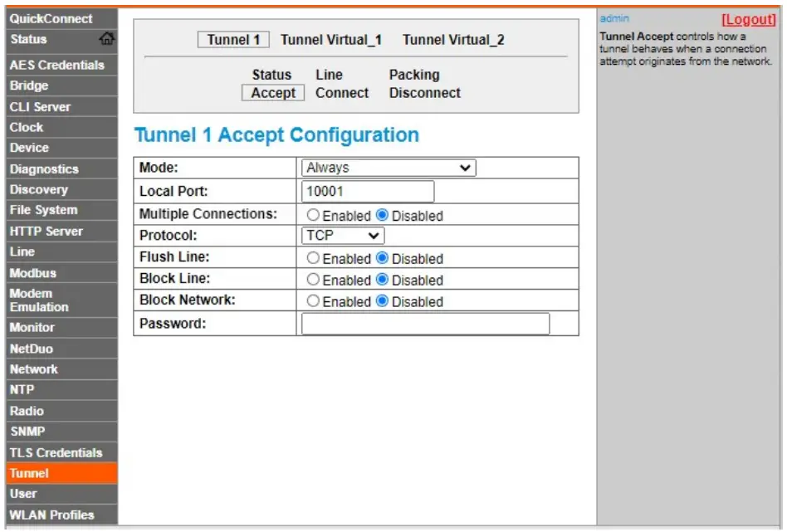This screenshot has height=532, width=787.
Task: Click the Password input field
Action: 425,324
